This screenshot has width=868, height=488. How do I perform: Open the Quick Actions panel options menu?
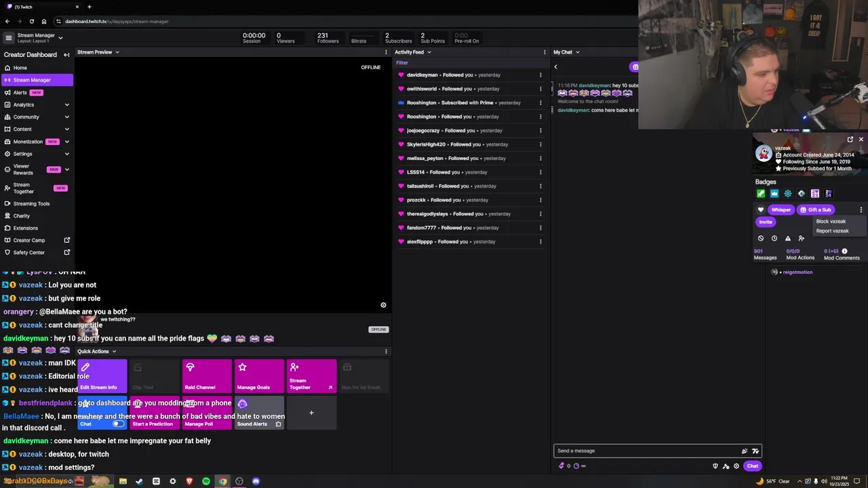coord(386,351)
